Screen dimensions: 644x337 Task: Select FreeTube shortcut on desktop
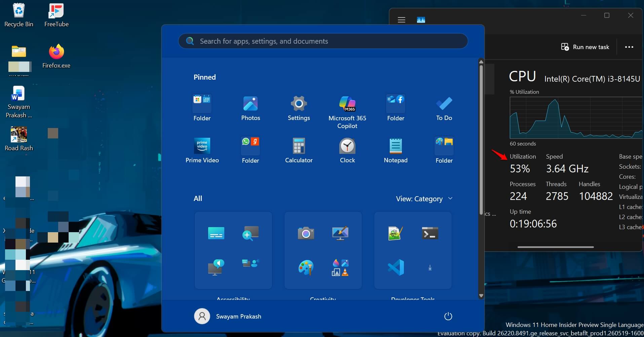56,15
